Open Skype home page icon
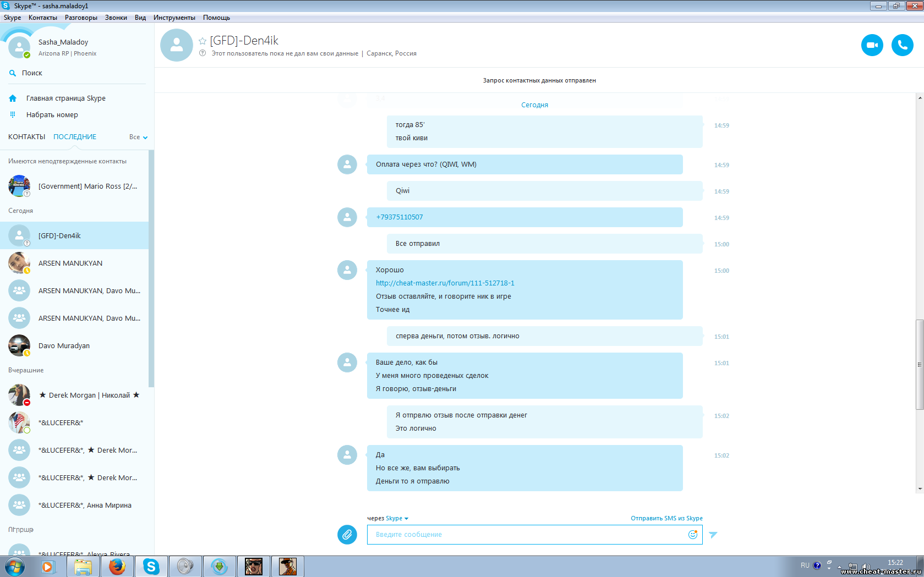Image resolution: width=924 pixels, height=577 pixels. click(x=13, y=98)
